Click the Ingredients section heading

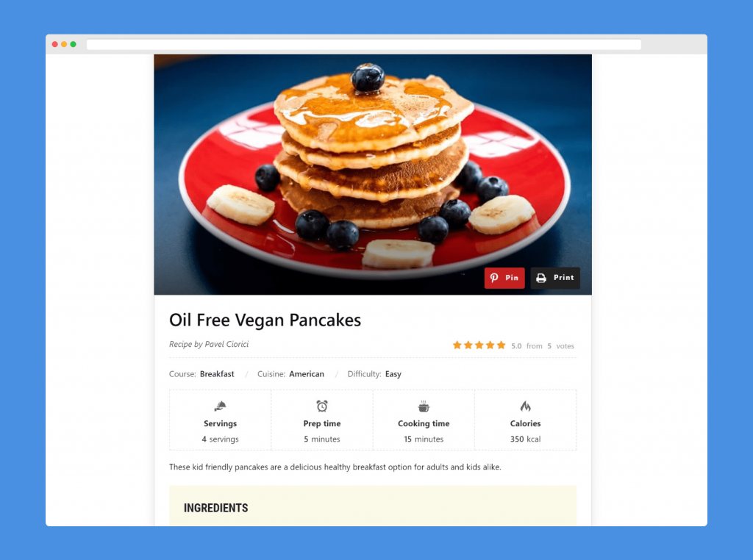(x=215, y=508)
